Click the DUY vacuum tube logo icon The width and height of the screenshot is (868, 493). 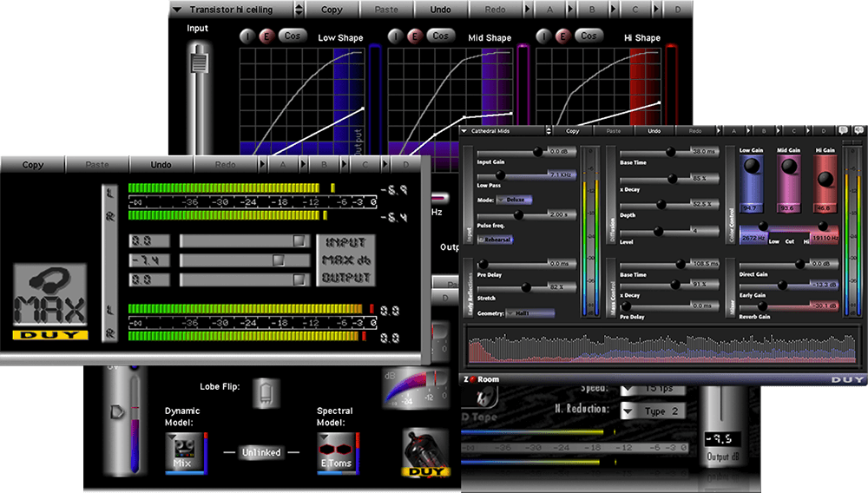click(424, 451)
